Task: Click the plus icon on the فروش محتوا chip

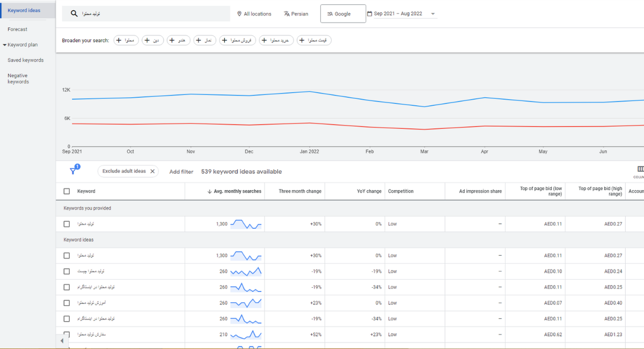Action: click(x=225, y=40)
